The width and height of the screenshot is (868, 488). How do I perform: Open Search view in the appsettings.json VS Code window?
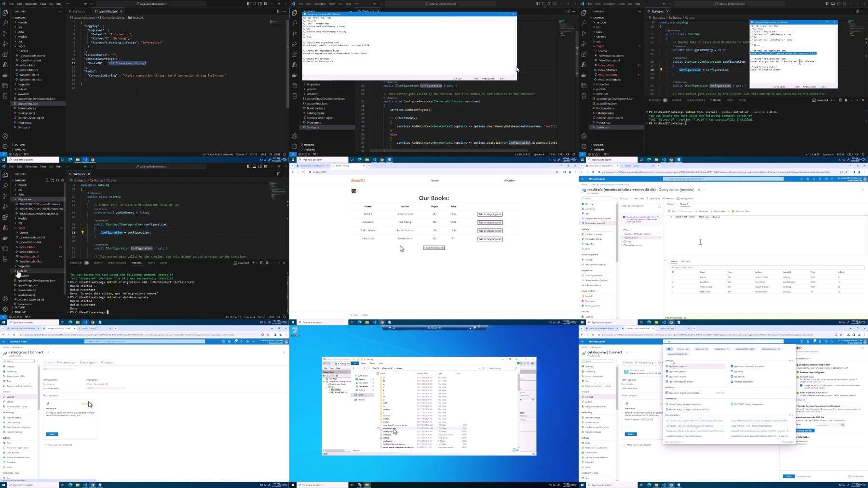5,23
